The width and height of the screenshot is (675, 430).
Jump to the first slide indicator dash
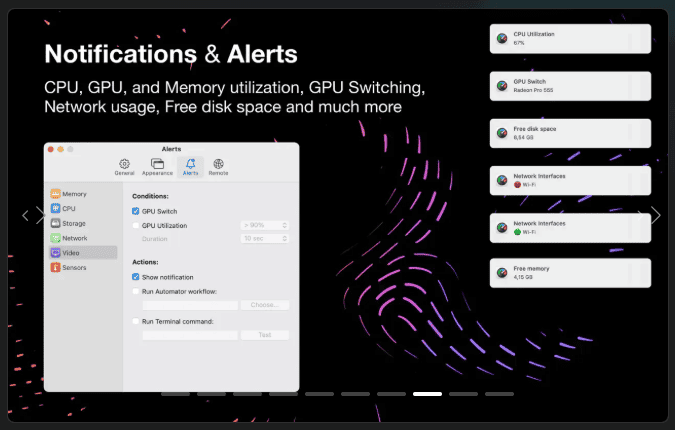tap(176, 394)
